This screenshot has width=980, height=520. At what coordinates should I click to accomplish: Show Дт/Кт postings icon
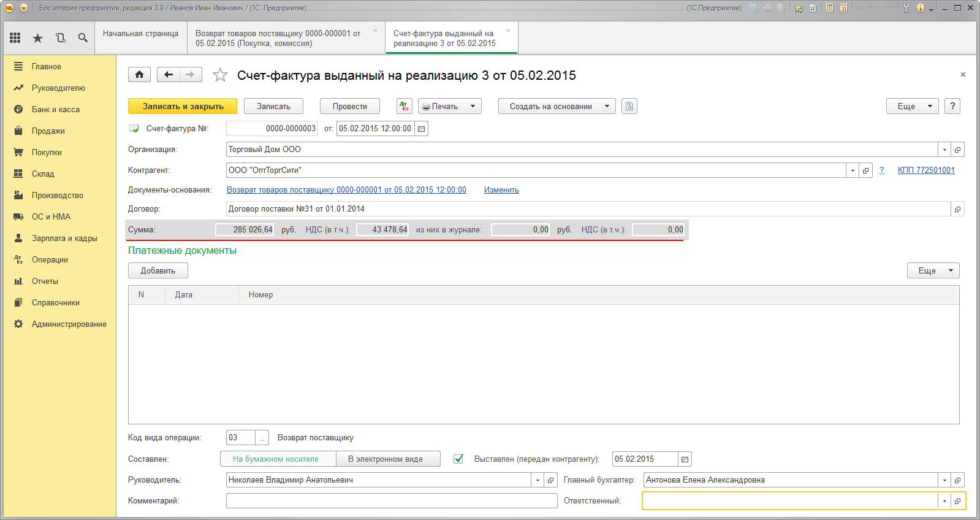pos(405,106)
